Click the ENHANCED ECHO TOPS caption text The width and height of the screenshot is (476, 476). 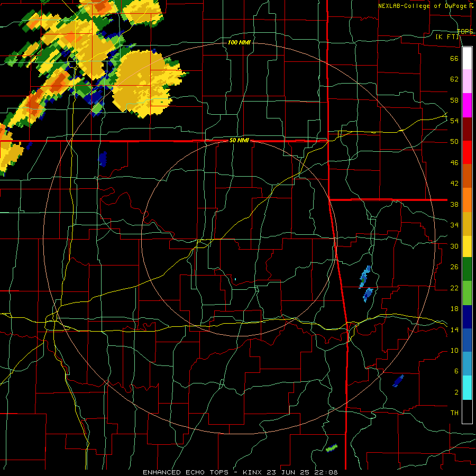point(185,472)
